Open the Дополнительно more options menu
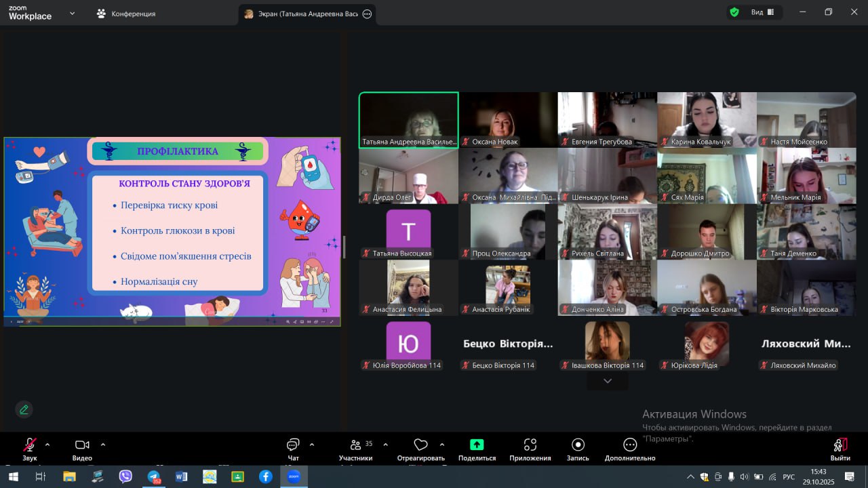 coord(630,449)
